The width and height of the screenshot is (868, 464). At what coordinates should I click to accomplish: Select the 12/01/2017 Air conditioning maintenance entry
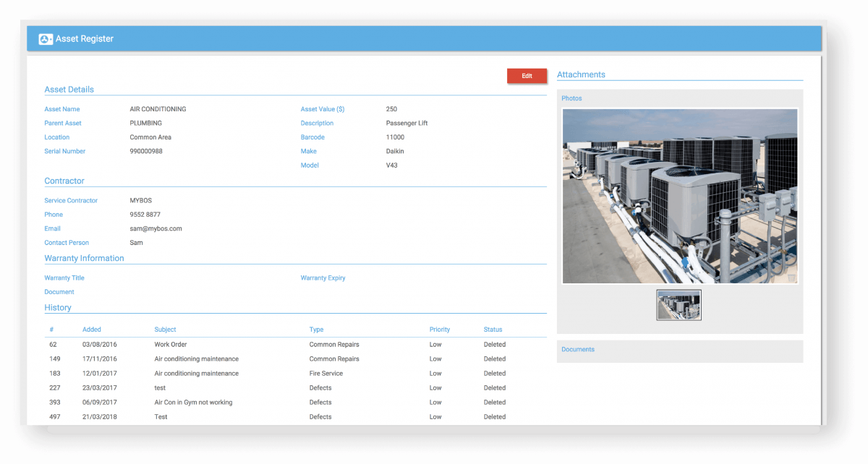coord(295,374)
